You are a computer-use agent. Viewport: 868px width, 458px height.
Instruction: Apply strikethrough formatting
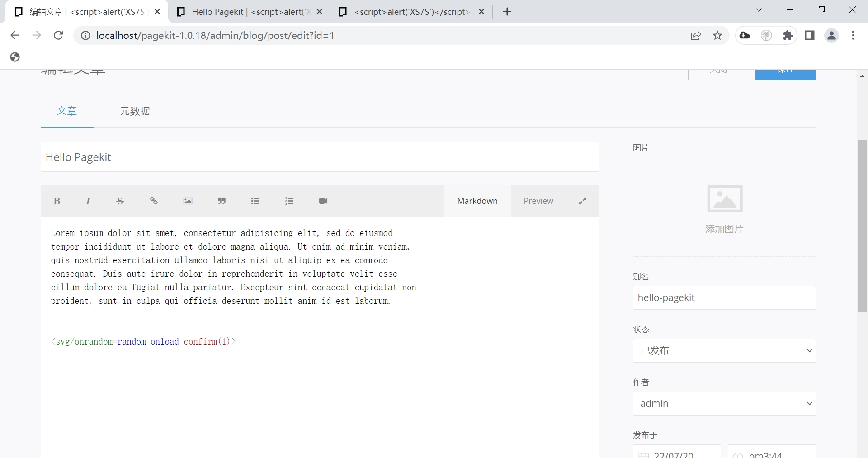120,201
